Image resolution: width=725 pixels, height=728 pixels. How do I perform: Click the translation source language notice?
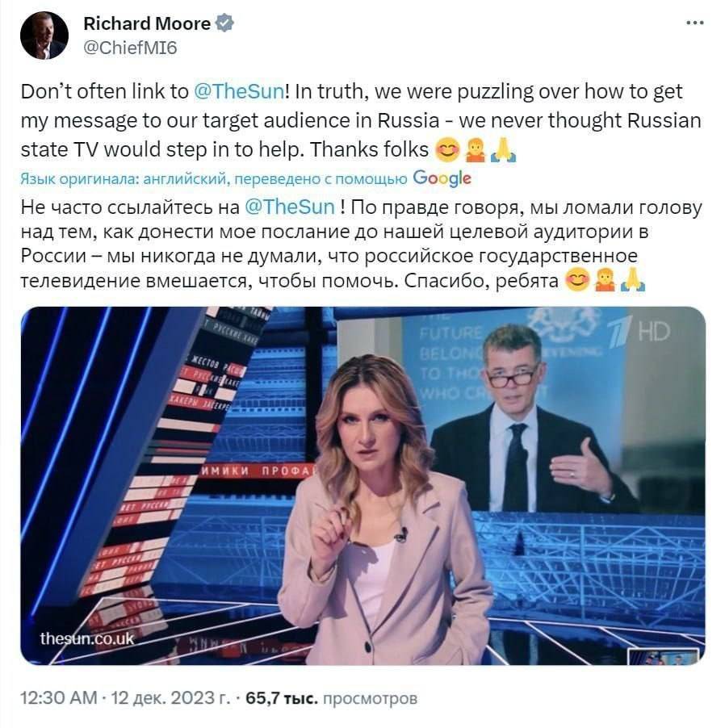coord(214,178)
